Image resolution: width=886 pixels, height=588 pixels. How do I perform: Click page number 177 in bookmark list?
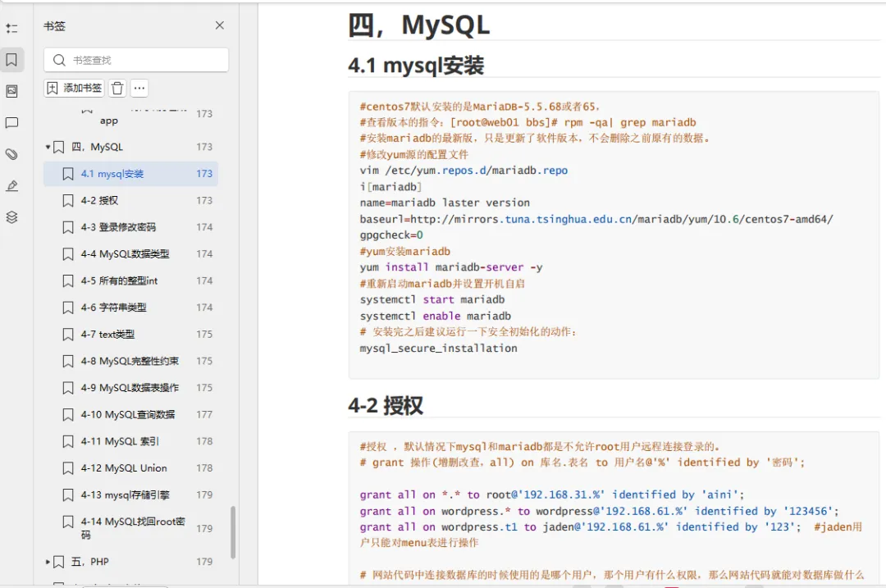point(204,415)
